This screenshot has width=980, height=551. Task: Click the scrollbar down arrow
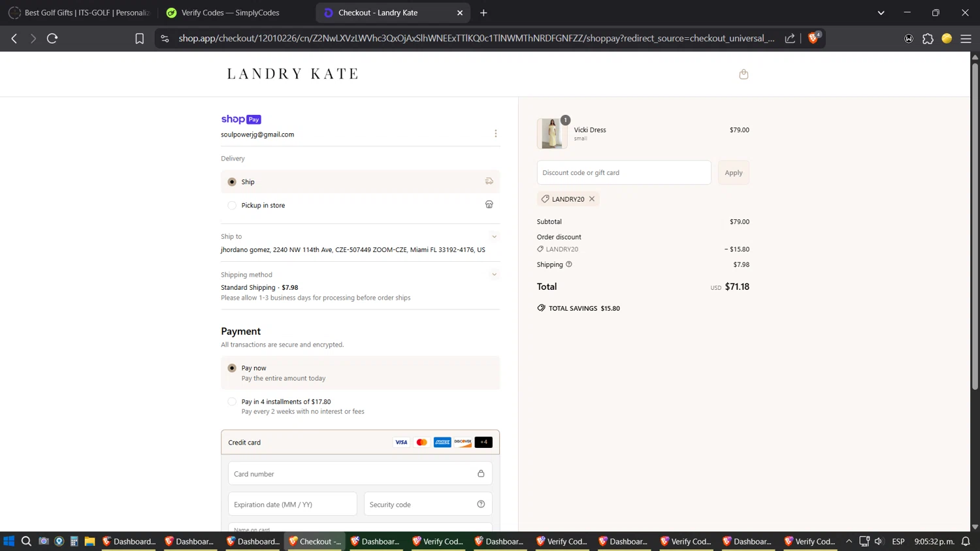pos(975,526)
